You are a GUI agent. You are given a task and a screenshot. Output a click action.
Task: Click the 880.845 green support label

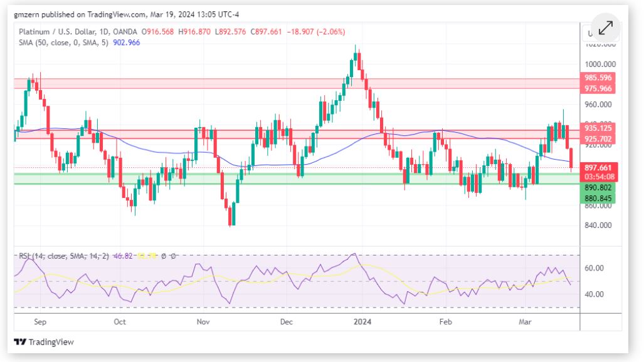tap(598, 199)
